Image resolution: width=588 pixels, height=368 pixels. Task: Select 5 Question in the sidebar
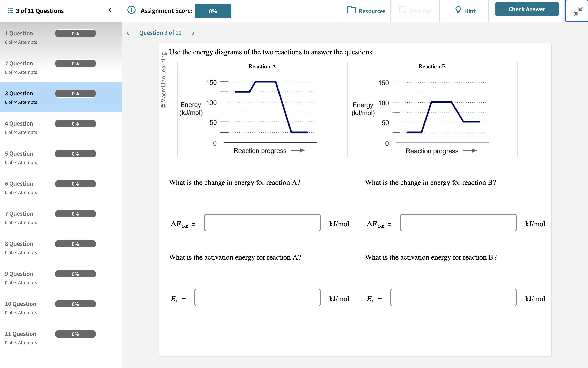tap(61, 157)
